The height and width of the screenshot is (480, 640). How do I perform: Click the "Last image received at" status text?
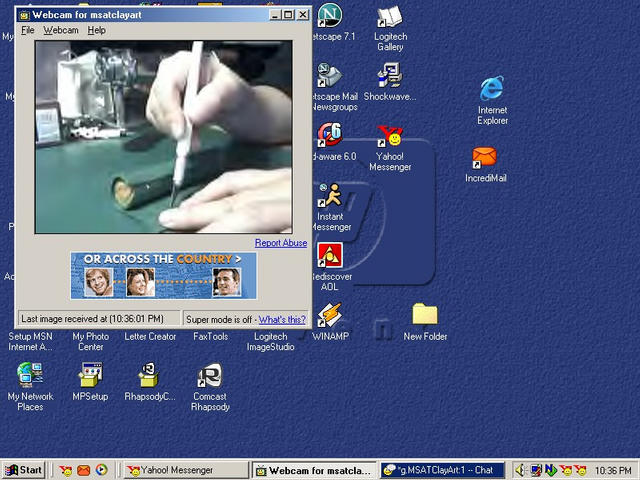(x=92, y=319)
